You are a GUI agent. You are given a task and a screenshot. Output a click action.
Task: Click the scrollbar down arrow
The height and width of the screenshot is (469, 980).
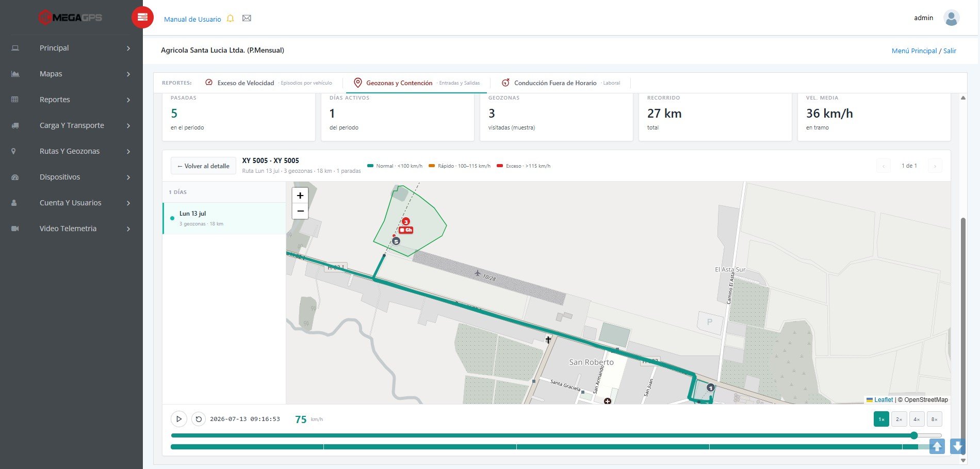(x=963, y=460)
